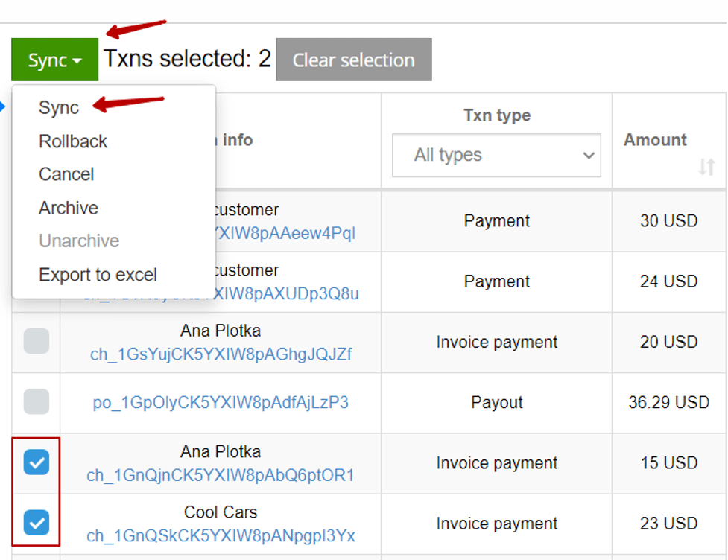Expand the All types Txn type filter
This screenshot has height=560, width=728.
pyautogui.click(x=496, y=156)
